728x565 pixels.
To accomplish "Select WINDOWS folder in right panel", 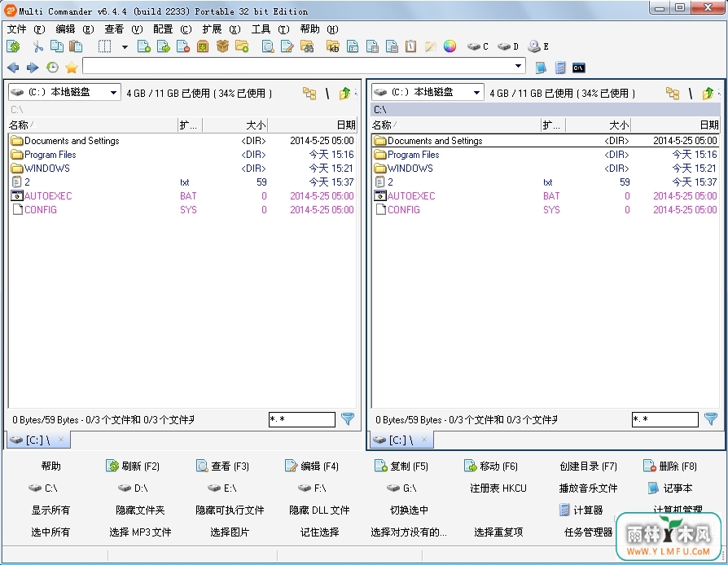I will (x=546, y=169).
